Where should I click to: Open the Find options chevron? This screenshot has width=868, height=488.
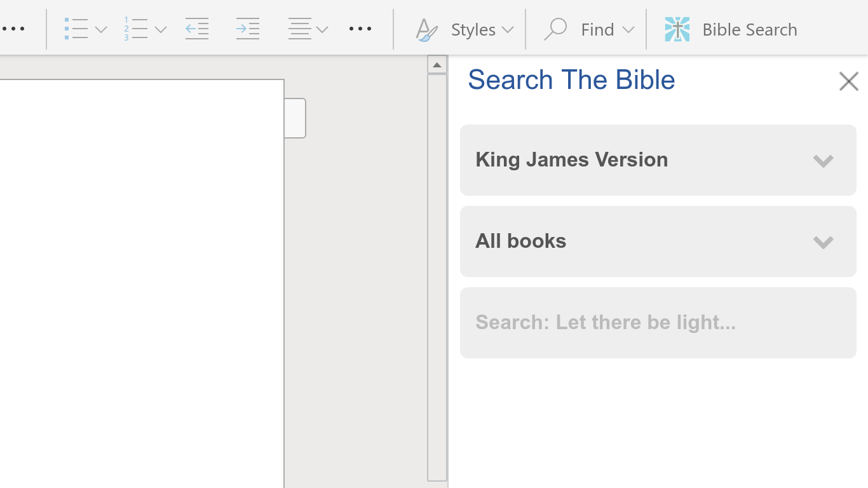point(628,29)
